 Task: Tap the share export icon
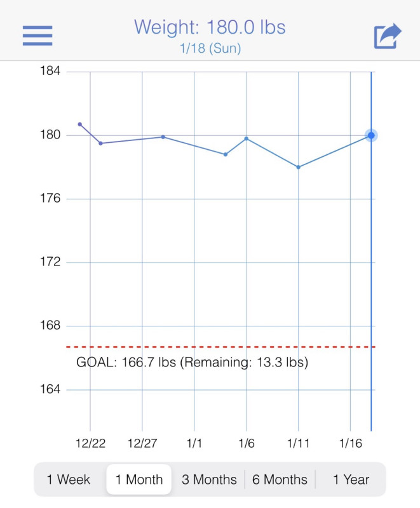pos(388,36)
